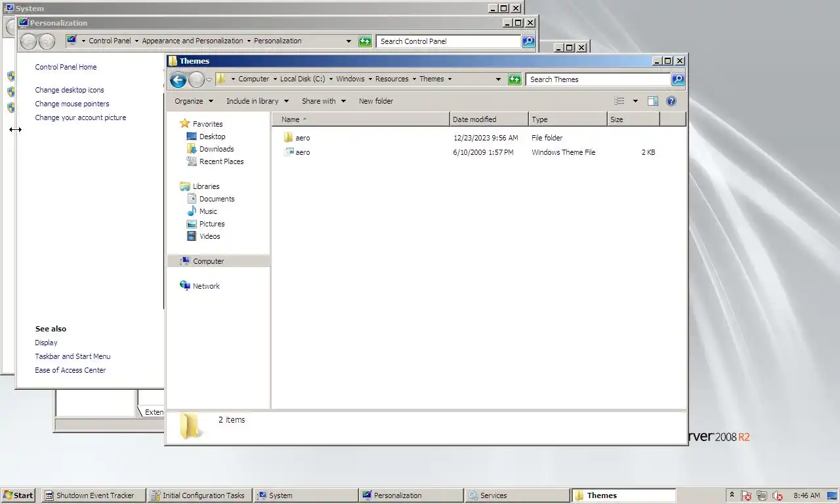Select the Windows Theme File type text
The image size is (840, 504).
pyautogui.click(x=564, y=152)
